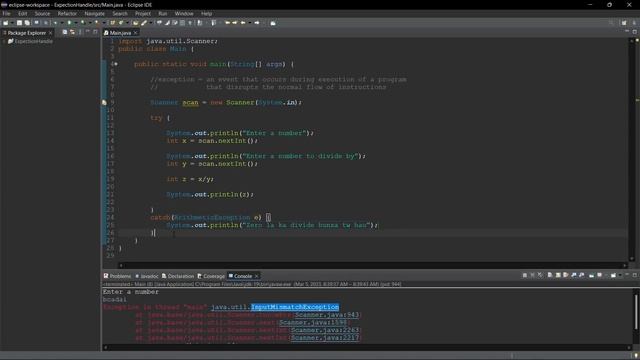640x360 pixels.
Task: Click the InputMismatchException link in console
Action: click(x=295, y=307)
